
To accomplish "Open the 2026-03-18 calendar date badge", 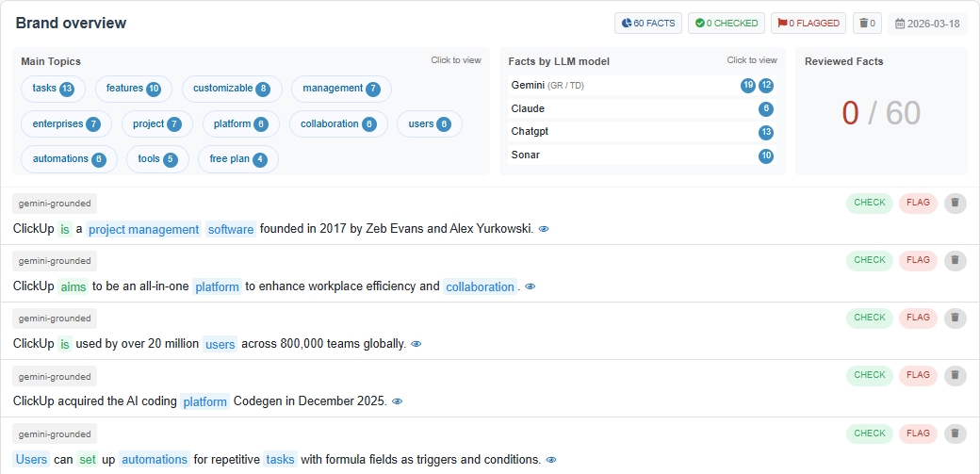I will coord(927,24).
